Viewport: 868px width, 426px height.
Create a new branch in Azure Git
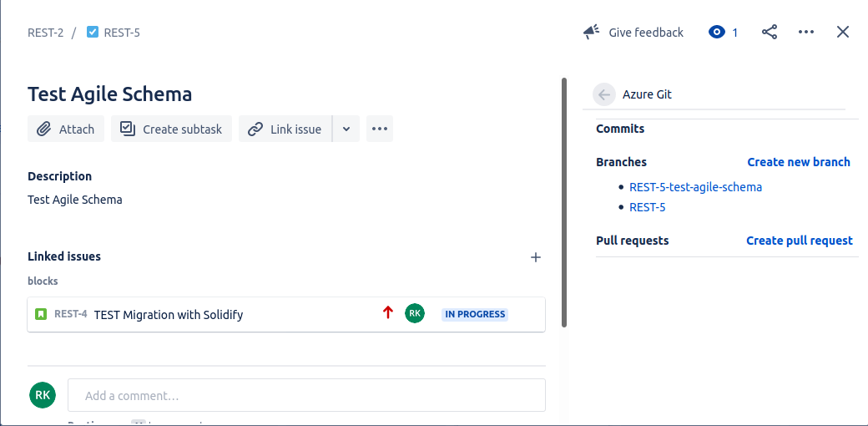coord(798,162)
